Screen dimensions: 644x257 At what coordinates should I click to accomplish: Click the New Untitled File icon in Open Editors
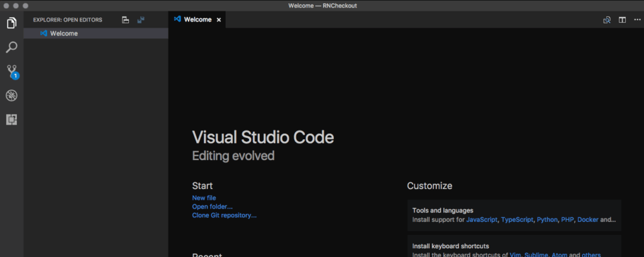[126, 20]
